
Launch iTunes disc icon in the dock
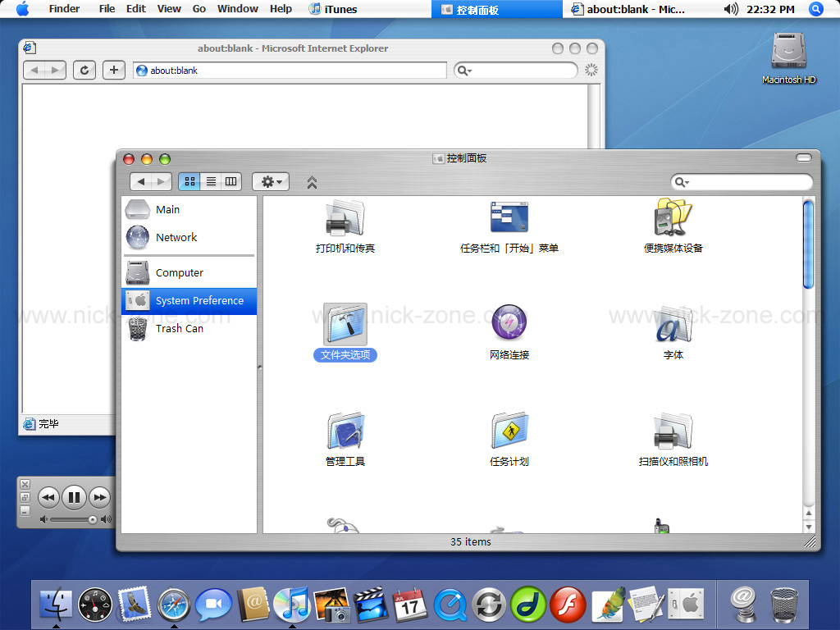tap(292, 605)
